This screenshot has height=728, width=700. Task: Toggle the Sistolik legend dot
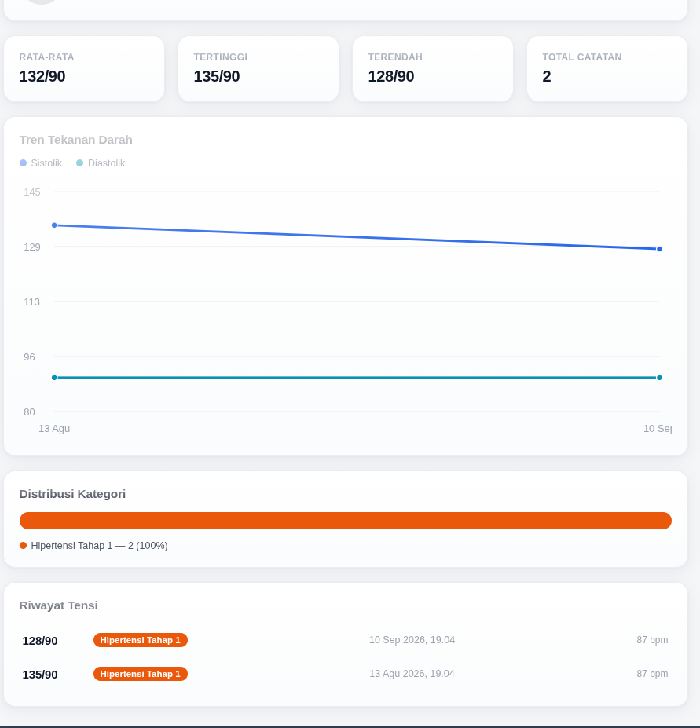(24, 163)
